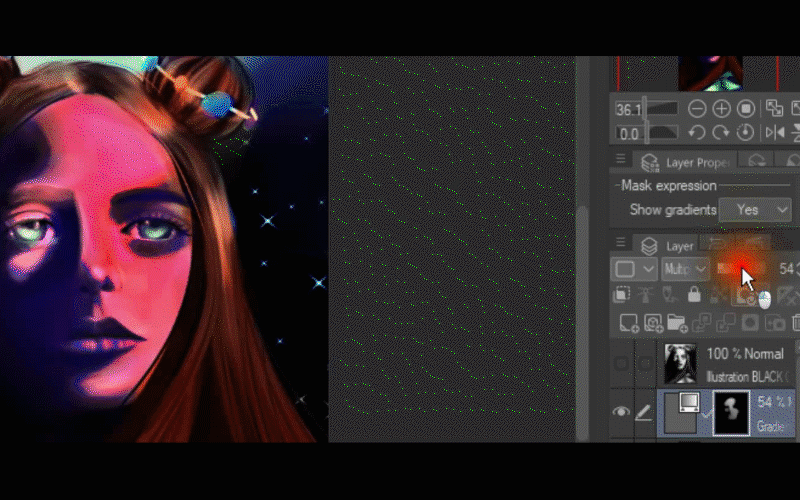Viewport: 800px width, 500px height.
Task: Open the Show gradients dropdown
Action: click(x=755, y=210)
